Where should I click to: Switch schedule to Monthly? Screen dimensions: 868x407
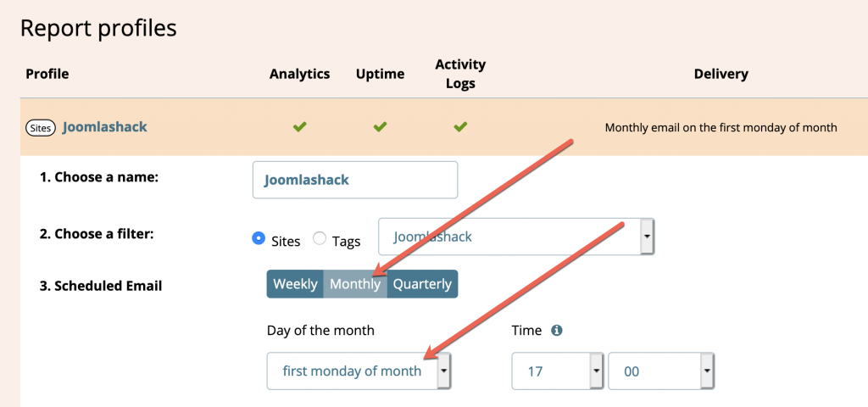click(x=355, y=284)
